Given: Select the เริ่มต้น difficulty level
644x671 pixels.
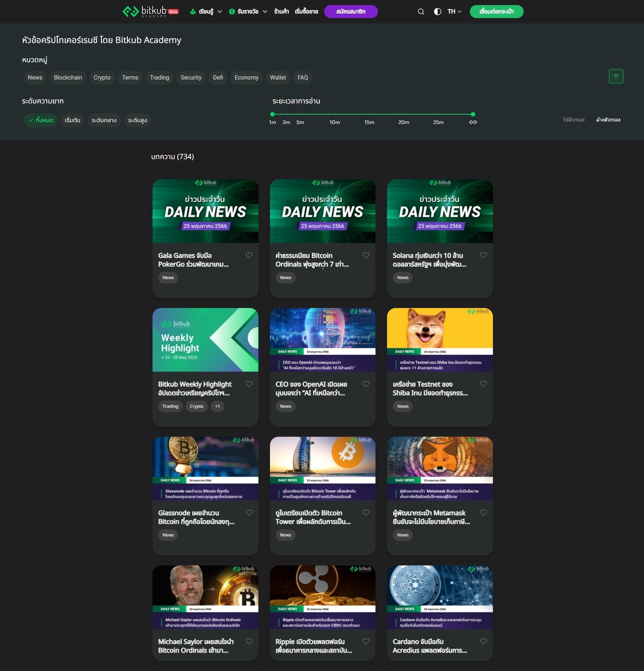Looking at the screenshot, I should point(72,120).
